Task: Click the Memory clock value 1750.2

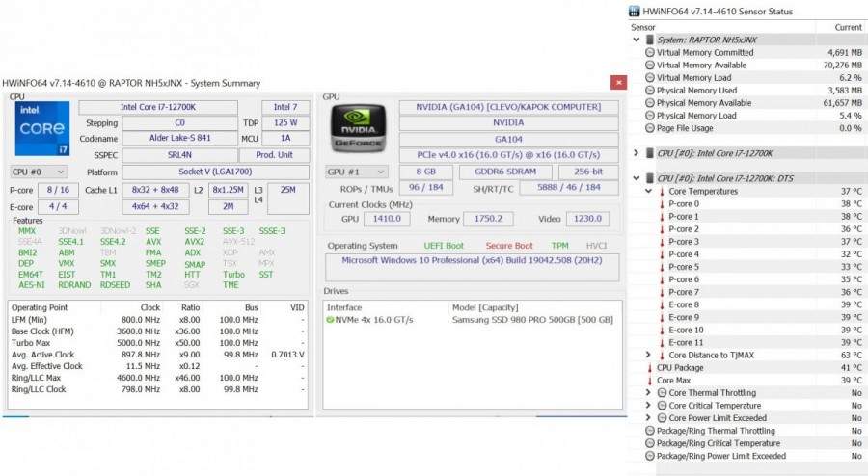Action: coord(488,219)
